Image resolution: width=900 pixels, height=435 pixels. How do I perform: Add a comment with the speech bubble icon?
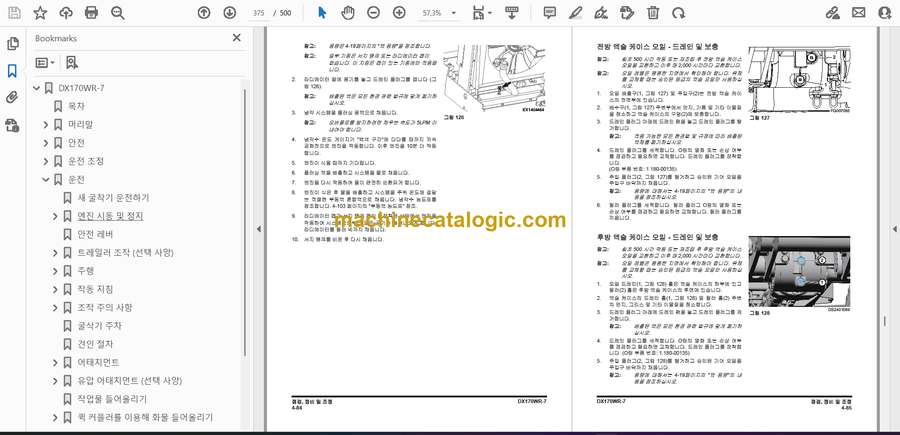[x=550, y=13]
